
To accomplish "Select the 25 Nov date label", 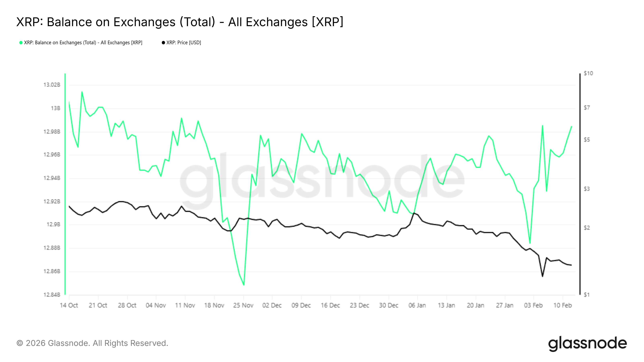I will [243, 305].
